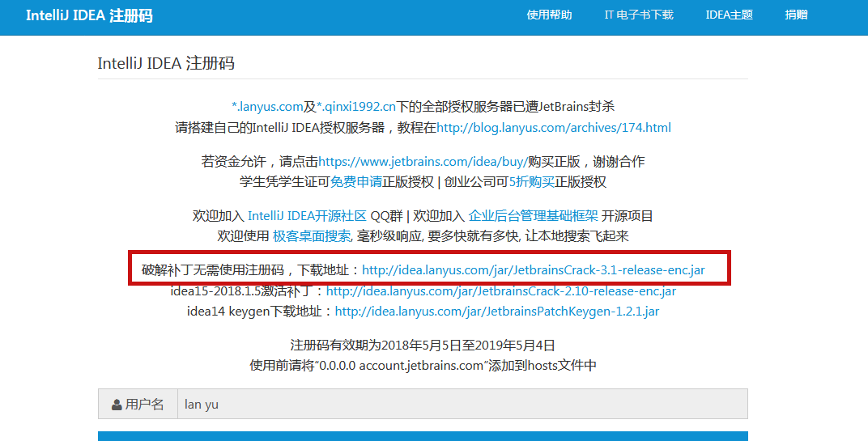Open the IDEA主题 menu item

click(729, 15)
